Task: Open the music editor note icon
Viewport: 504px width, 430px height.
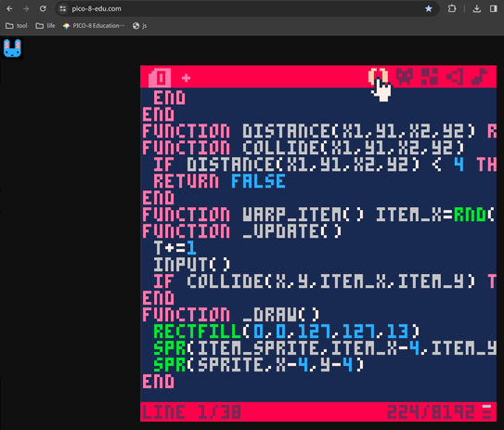Action: click(x=480, y=76)
